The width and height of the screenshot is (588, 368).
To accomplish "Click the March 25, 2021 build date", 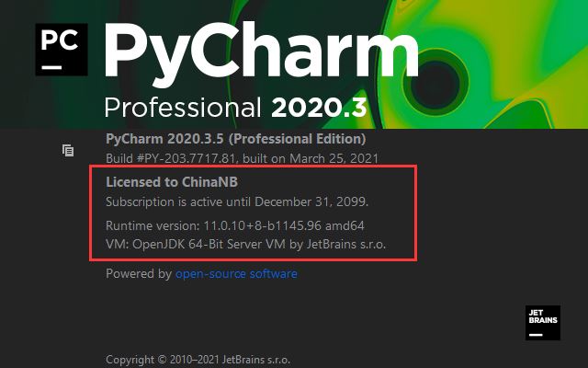I will tap(334, 158).
